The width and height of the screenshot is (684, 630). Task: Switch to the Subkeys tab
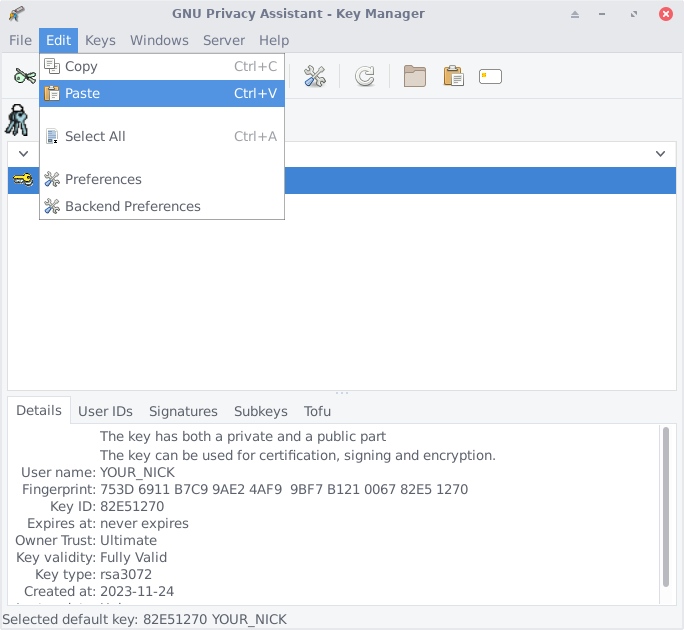(x=260, y=411)
